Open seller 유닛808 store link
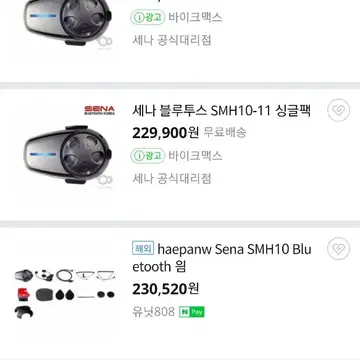 153,312
